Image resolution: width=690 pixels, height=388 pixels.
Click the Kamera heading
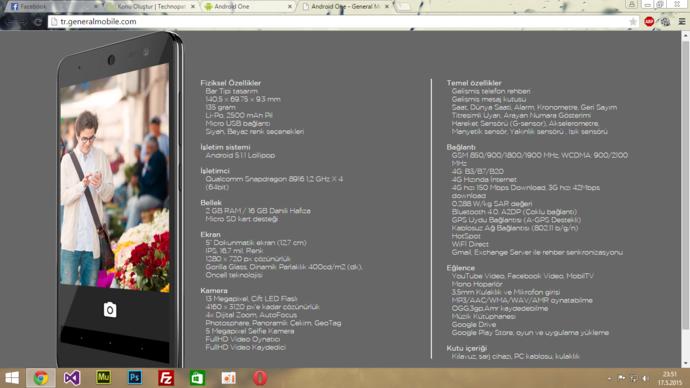pyautogui.click(x=214, y=290)
